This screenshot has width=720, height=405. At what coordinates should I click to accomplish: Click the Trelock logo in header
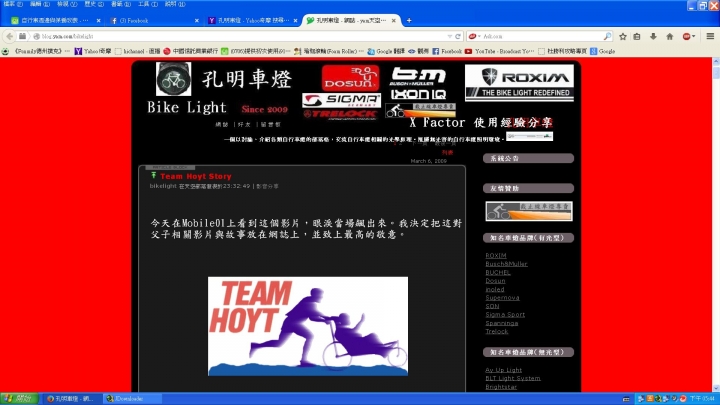tap(340, 114)
